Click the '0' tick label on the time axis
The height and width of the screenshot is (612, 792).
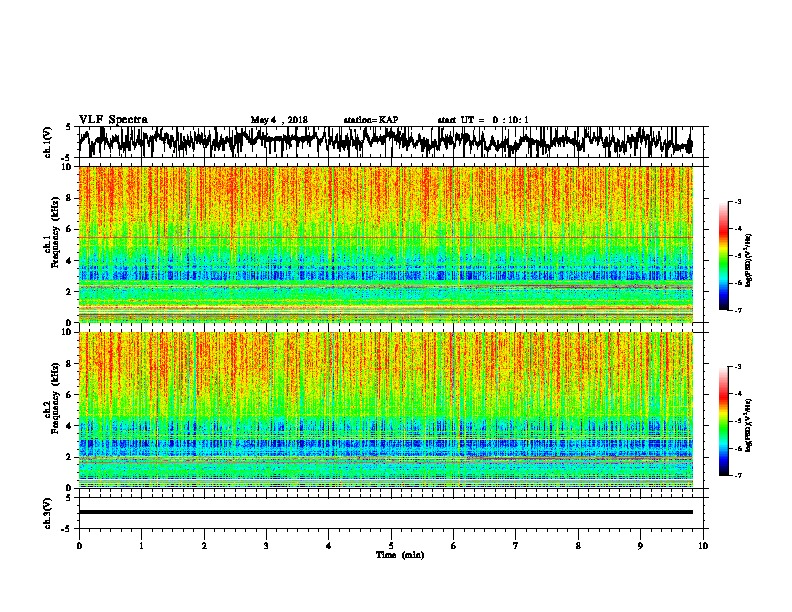point(79,545)
